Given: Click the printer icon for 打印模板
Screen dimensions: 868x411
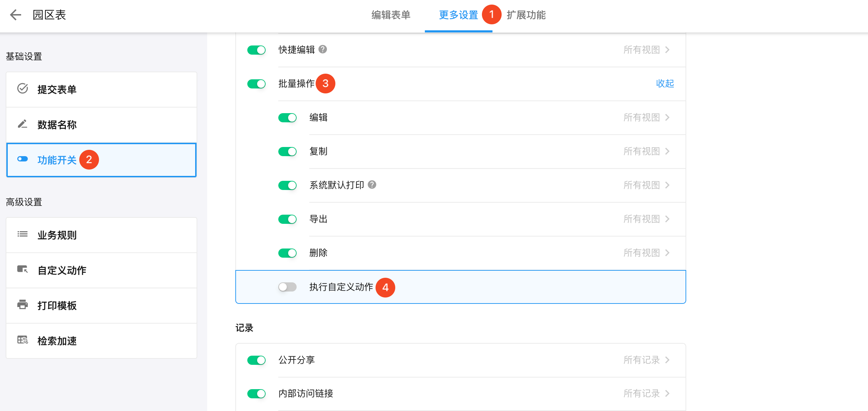Looking at the screenshot, I should pyautogui.click(x=23, y=305).
